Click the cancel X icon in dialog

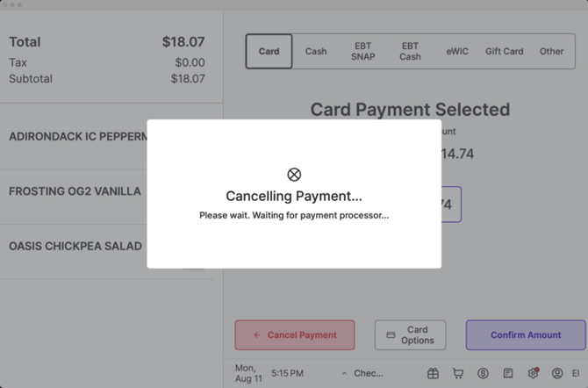tap(294, 175)
